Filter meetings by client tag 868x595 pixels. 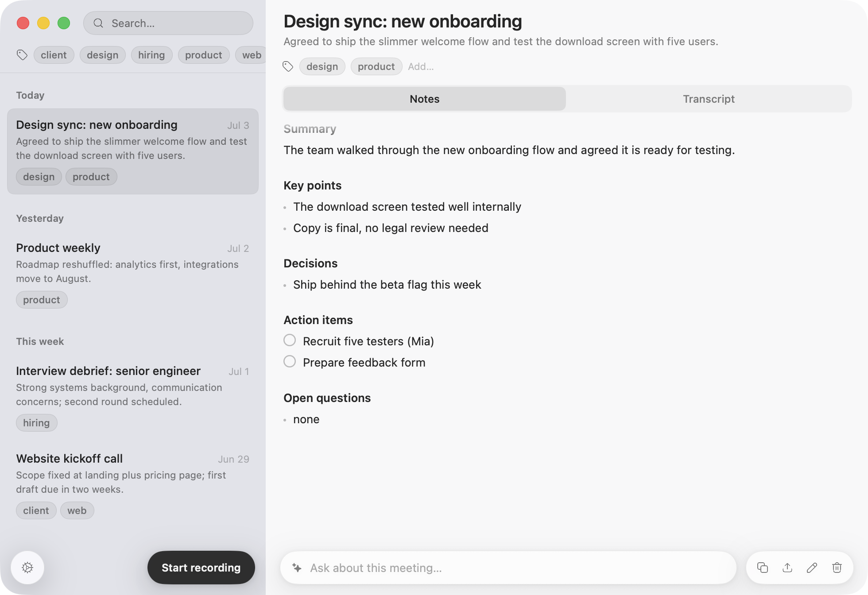(x=54, y=55)
